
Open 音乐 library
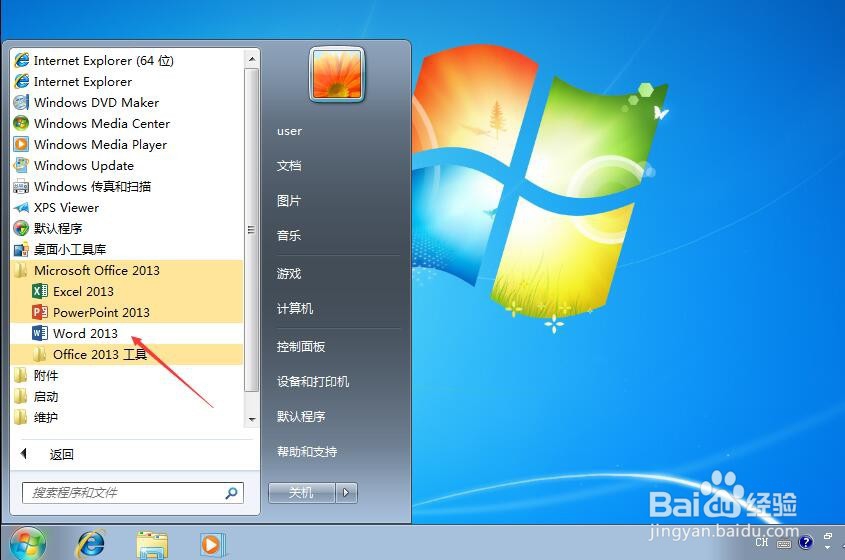pos(289,236)
